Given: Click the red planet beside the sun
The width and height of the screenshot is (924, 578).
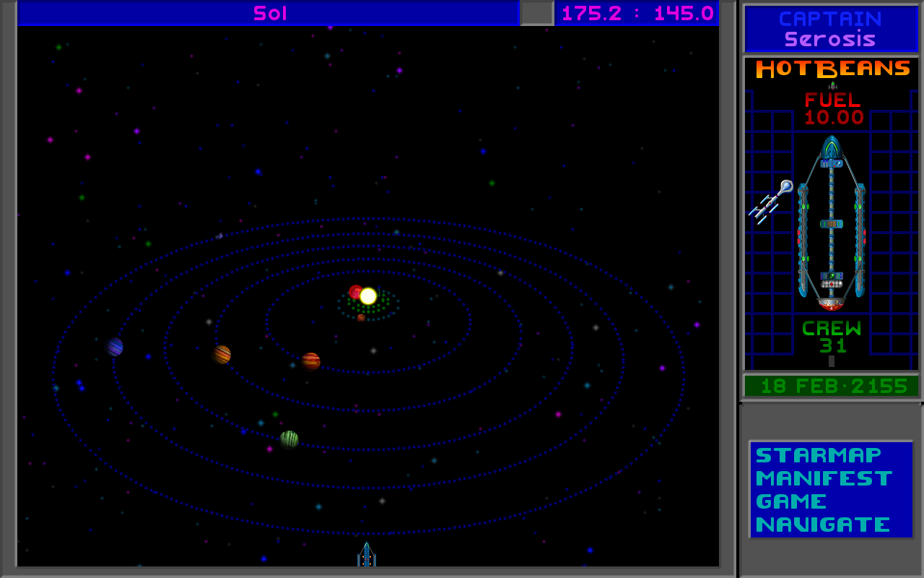Looking at the screenshot, I should (x=355, y=292).
